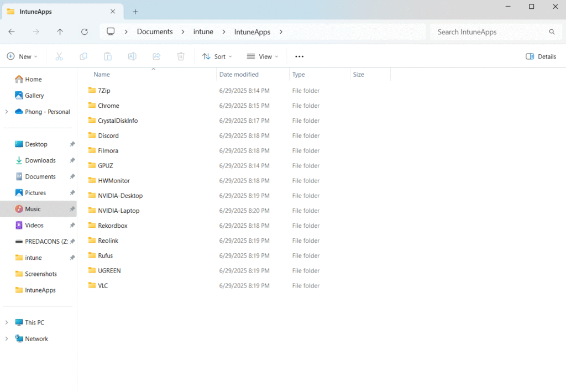This screenshot has height=392, width=566.
Task: Expand Phong - Personal OneDrive node
Action: 7,112
